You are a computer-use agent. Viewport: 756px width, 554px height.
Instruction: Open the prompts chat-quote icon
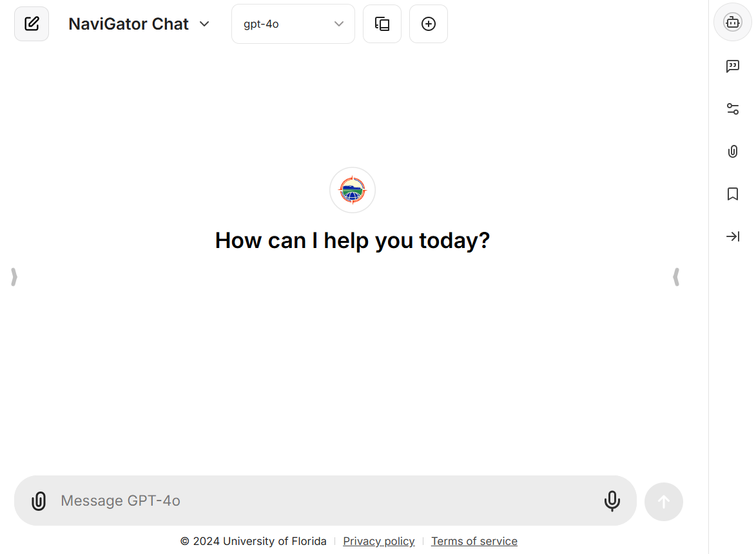732,66
